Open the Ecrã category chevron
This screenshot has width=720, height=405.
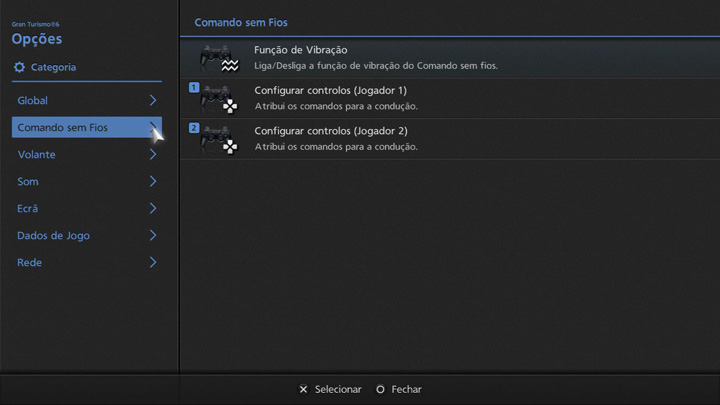click(153, 209)
